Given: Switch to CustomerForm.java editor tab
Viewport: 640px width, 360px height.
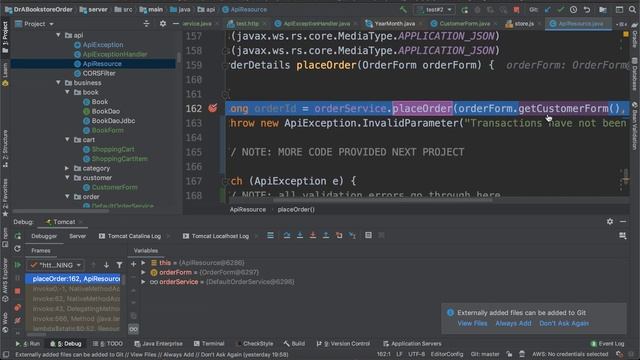Looking at the screenshot, I should (464, 24).
